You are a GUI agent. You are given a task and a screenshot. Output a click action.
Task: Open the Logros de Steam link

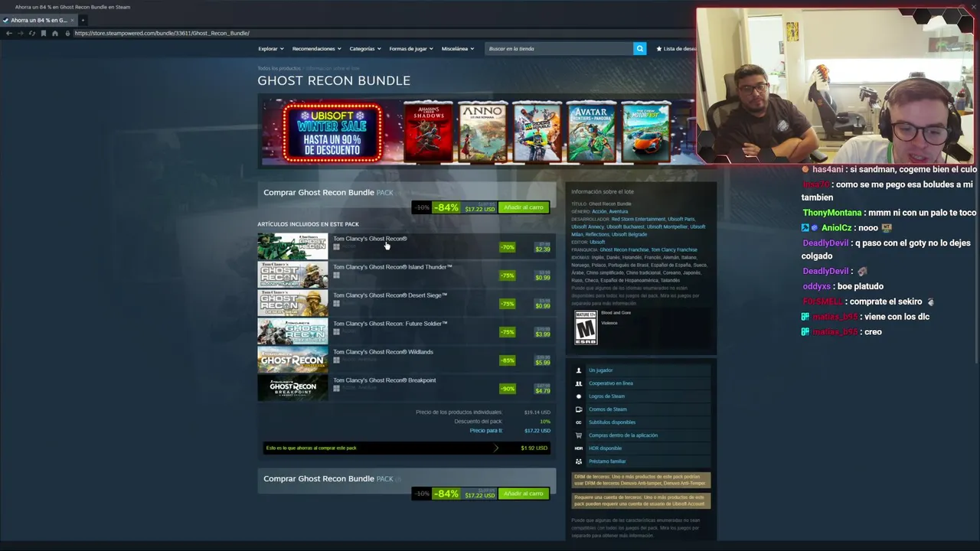pos(607,396)
